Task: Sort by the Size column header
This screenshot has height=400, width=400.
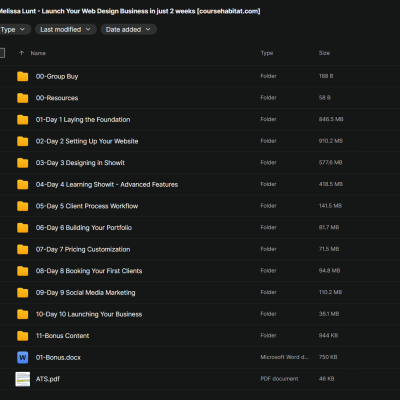Action: click(324, 53)
